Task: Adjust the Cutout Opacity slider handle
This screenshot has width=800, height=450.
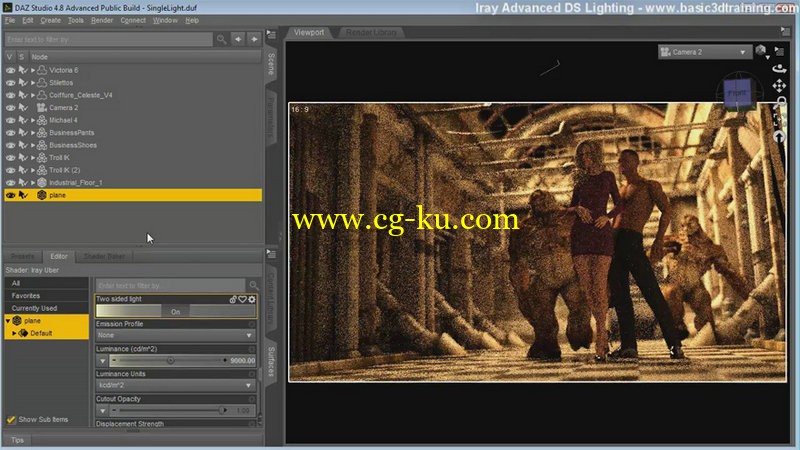Action: tap(222, 410)
